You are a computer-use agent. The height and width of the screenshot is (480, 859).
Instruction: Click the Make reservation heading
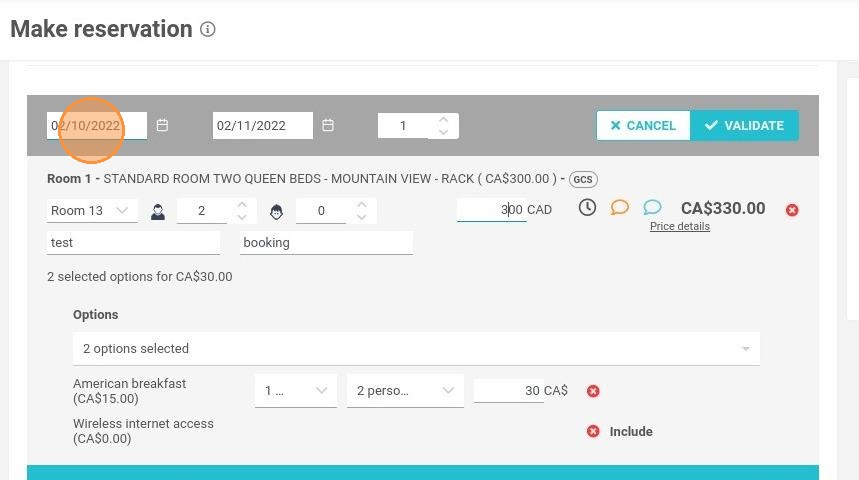click(x=101, y=29)
